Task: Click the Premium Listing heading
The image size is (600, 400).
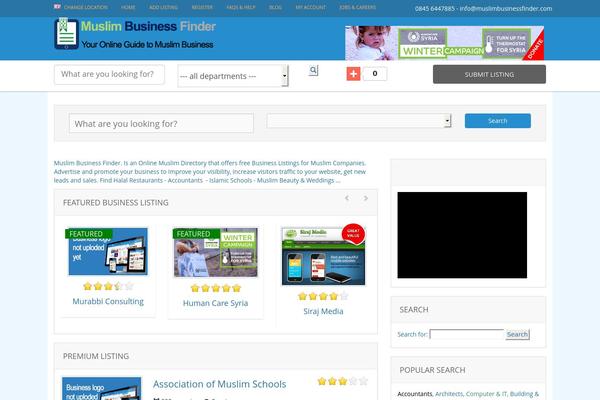Action: [x=96, y=356]
